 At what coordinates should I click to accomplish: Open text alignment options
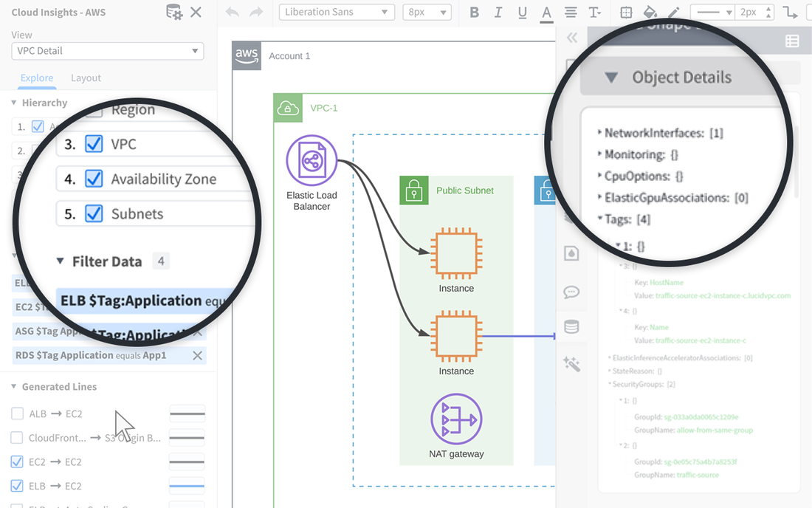(571, 13)
